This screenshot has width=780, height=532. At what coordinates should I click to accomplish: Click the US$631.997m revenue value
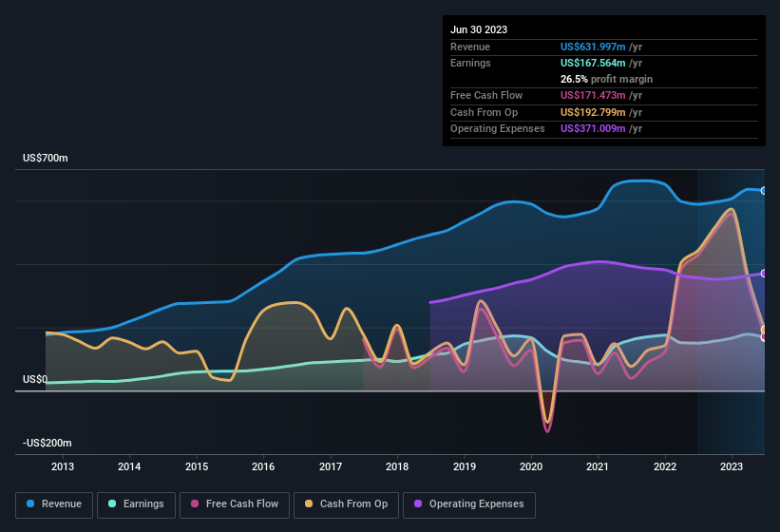(x=593, y=47)
